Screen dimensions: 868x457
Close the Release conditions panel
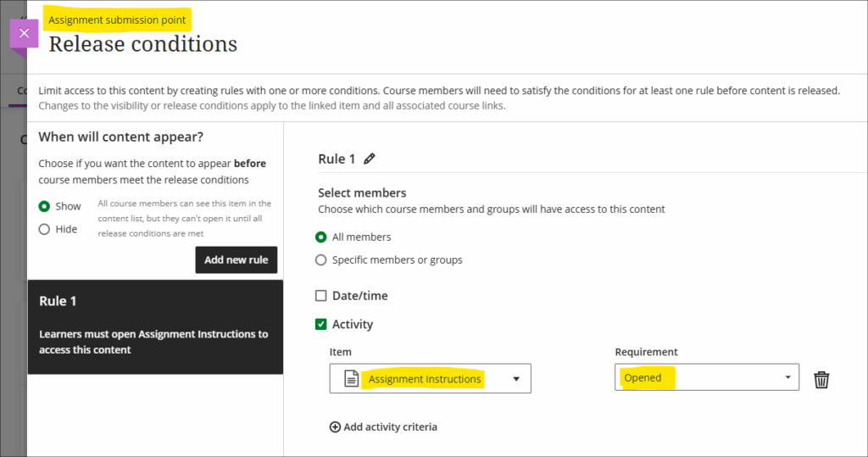tap(24, 33)
